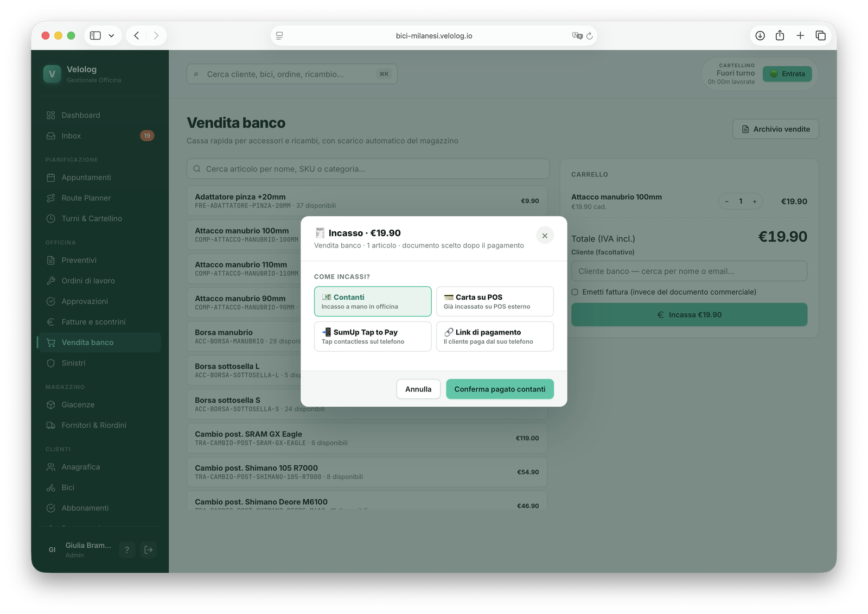Image resolution: width=868 pixels, height=614 pixels.
Task: Increase the Attacco manubrio 100mm quantity
Action: coord(755,201)
